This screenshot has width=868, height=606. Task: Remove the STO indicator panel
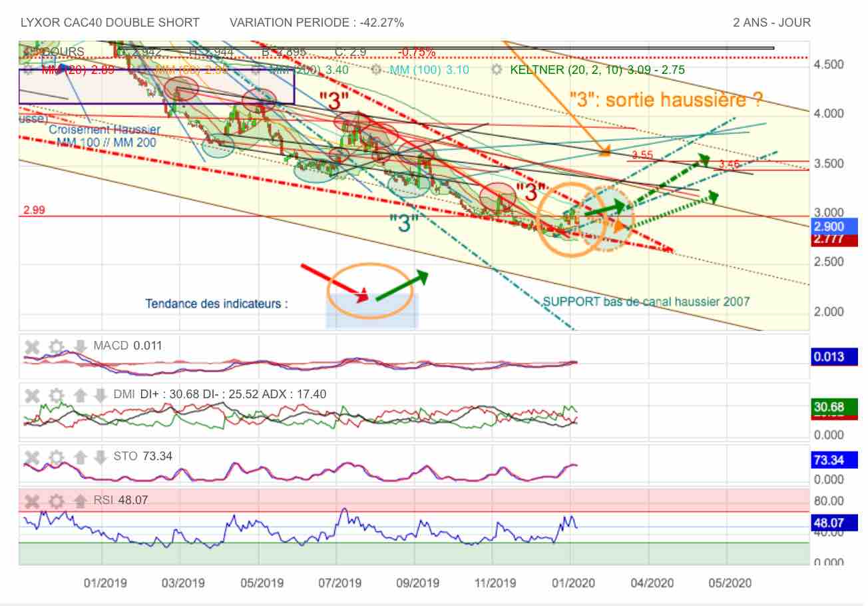coord(31,457)
